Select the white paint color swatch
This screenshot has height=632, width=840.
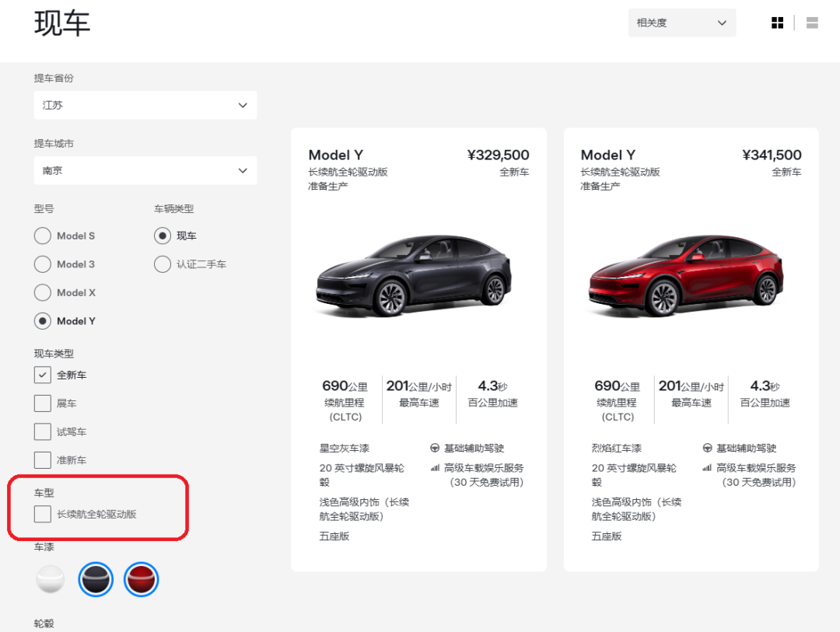click(51, 579)
